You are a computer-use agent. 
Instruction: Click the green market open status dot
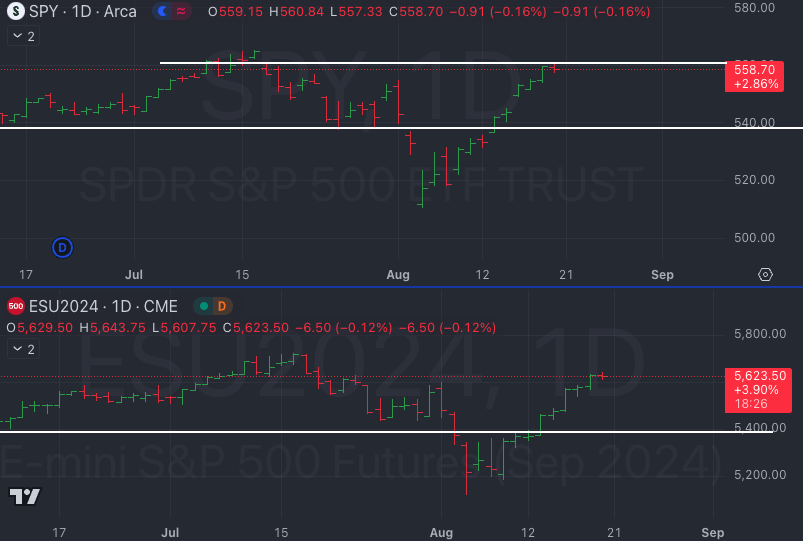click(203, 305)
